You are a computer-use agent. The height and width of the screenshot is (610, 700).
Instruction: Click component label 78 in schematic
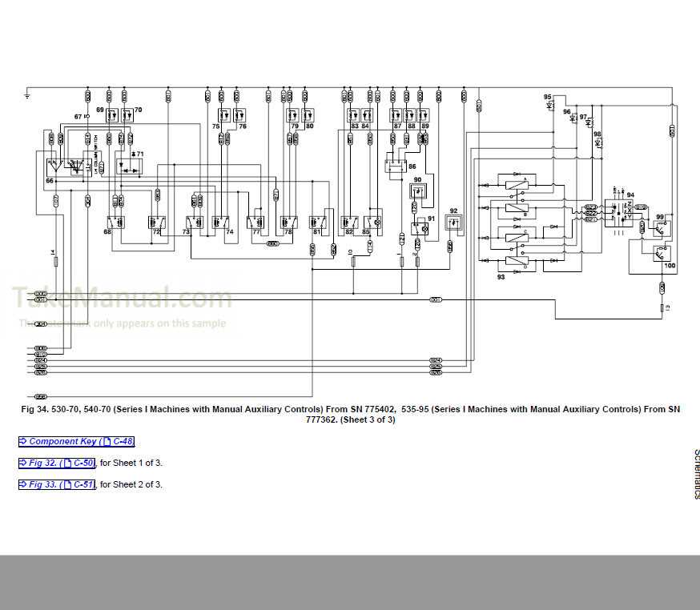point(288,231)
